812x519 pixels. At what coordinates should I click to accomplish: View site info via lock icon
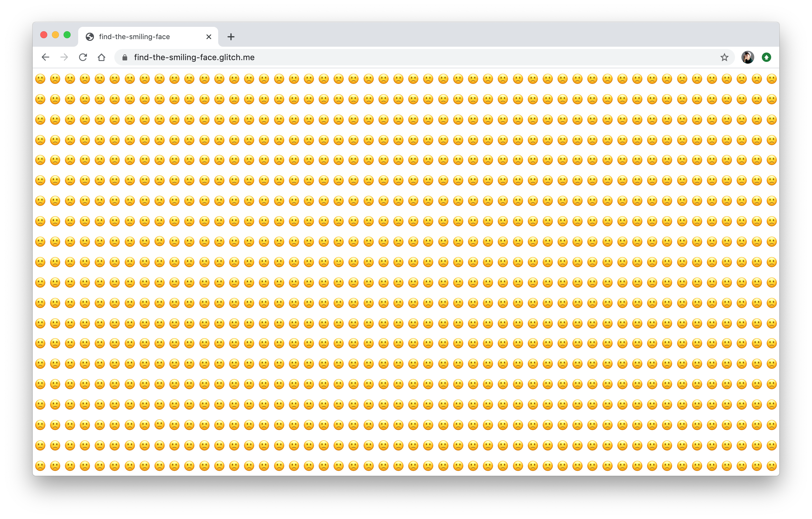[x=125, y=58]
